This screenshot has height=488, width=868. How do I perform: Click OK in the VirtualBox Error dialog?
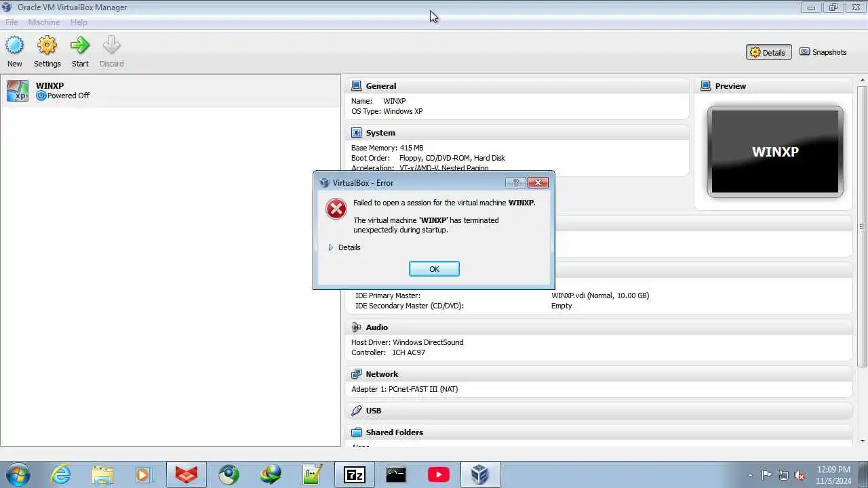point(434,269)
